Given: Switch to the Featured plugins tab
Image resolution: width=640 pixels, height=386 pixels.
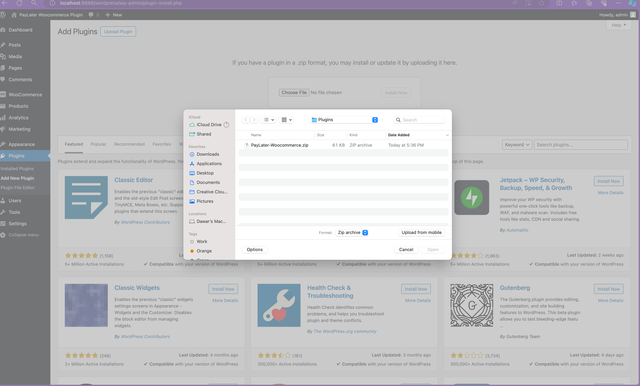Looking at the screenshot, I should (73, 144).
